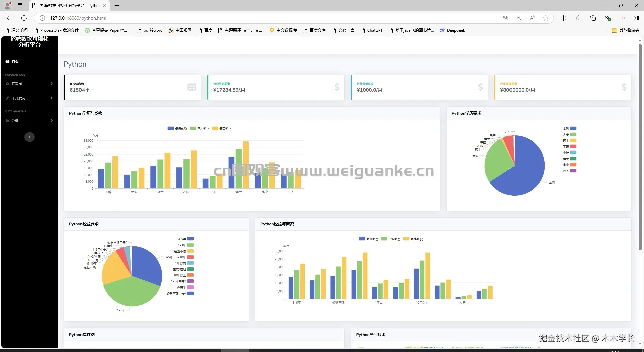Open browser essentials heart icon
This screenshot has height=352, width=644.
[608, 18]
